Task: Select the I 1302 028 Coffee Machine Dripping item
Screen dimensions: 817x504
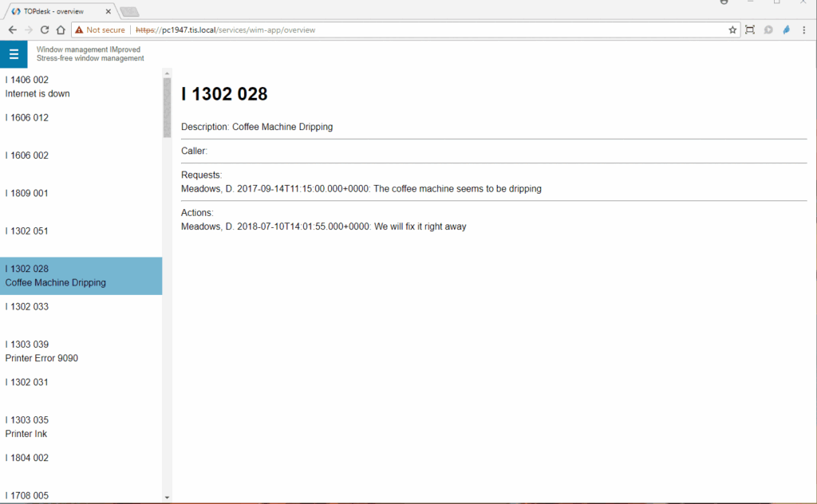Action: (x=80, y=276)
